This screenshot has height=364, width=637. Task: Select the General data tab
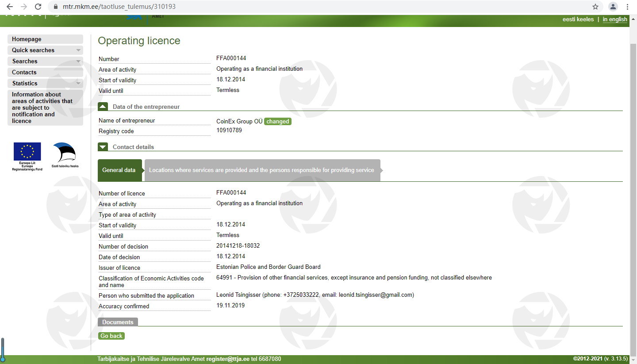click(119, 170)
